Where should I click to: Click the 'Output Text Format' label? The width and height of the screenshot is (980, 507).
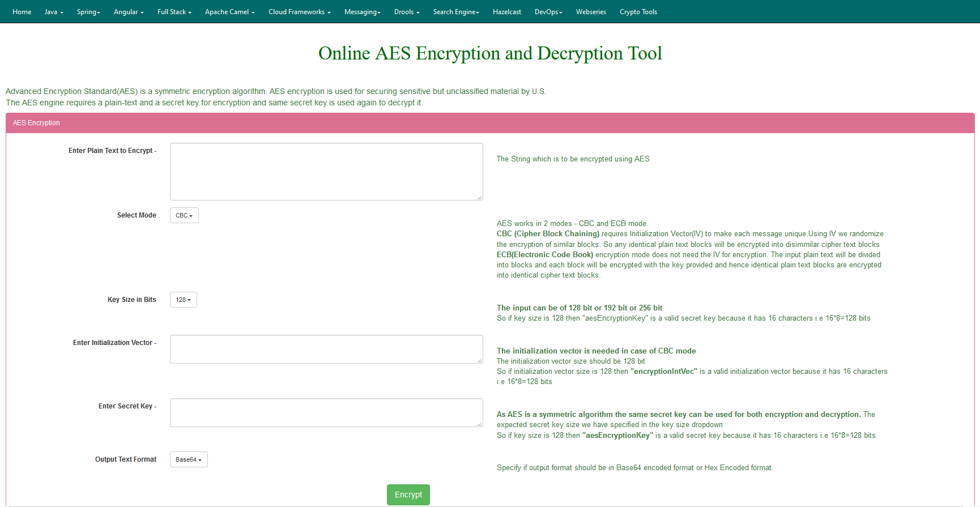(x=126, y=459)
